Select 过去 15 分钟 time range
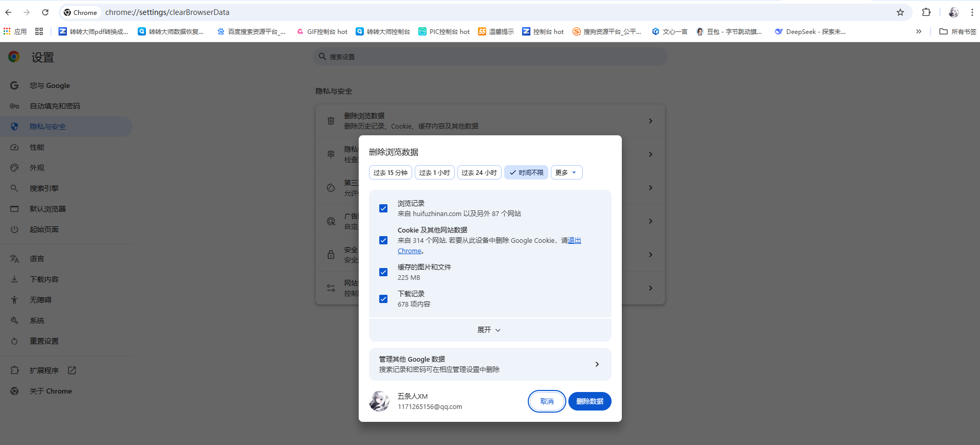 tap(391, 173)
